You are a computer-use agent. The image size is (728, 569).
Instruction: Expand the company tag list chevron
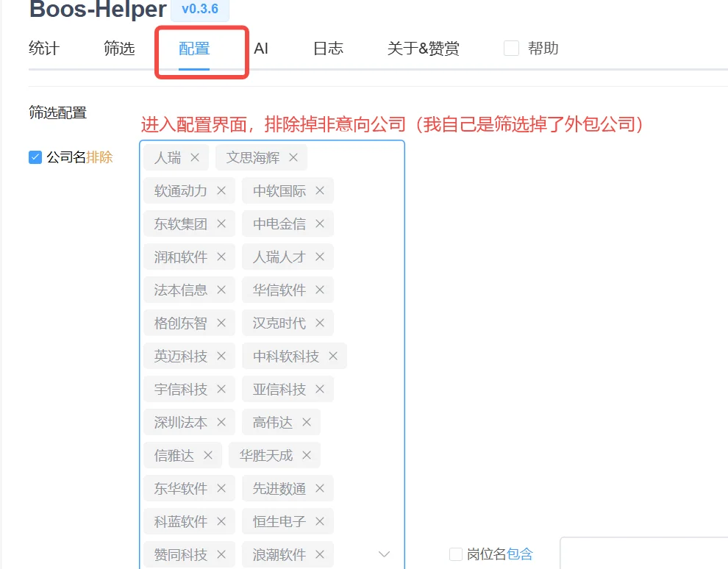pos(384,554)
